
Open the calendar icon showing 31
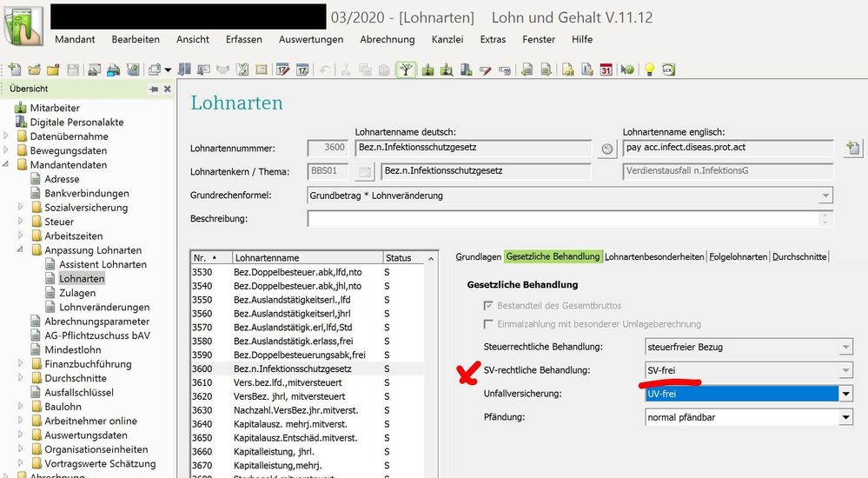tap(606, 70)
